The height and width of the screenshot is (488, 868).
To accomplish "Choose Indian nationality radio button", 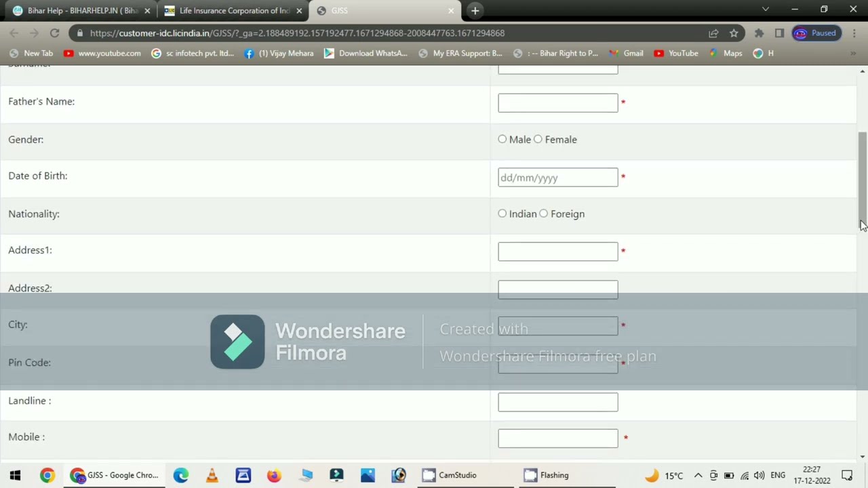I will [x=502, y=213].
